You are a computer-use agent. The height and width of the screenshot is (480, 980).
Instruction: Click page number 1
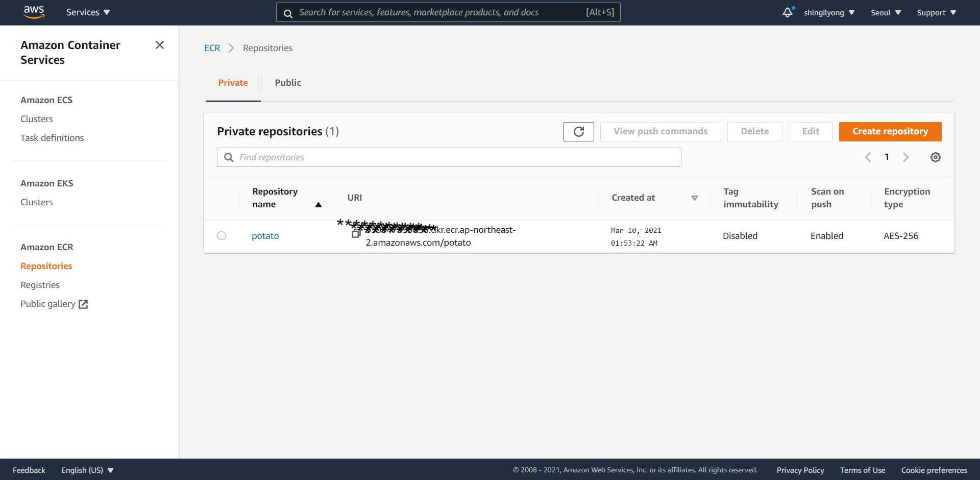click(887, 157)
